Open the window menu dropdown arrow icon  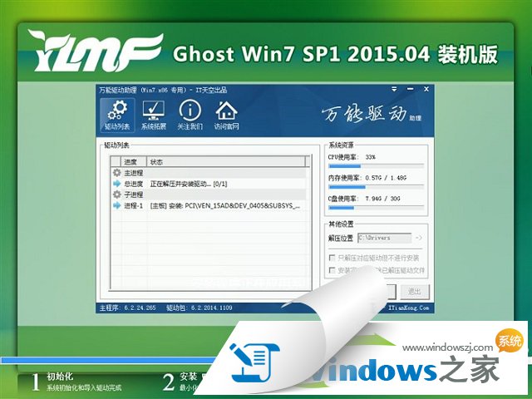click(394, 89)
